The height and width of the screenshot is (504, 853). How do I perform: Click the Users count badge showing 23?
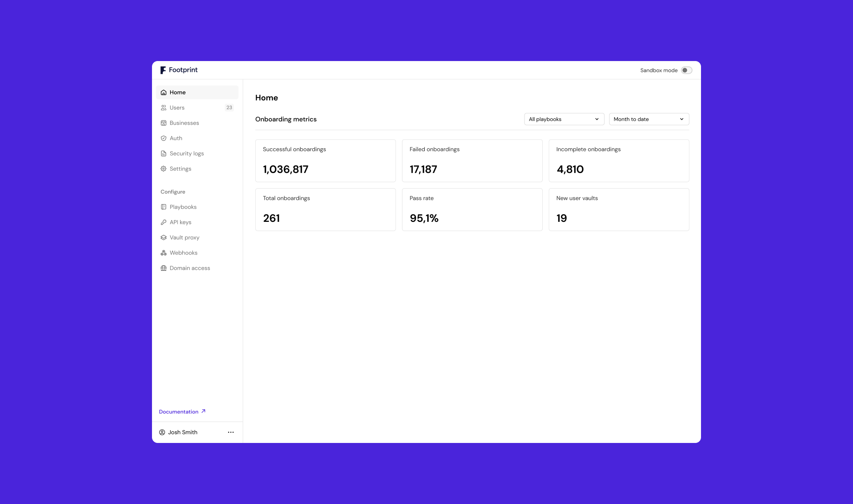[229, 108]
